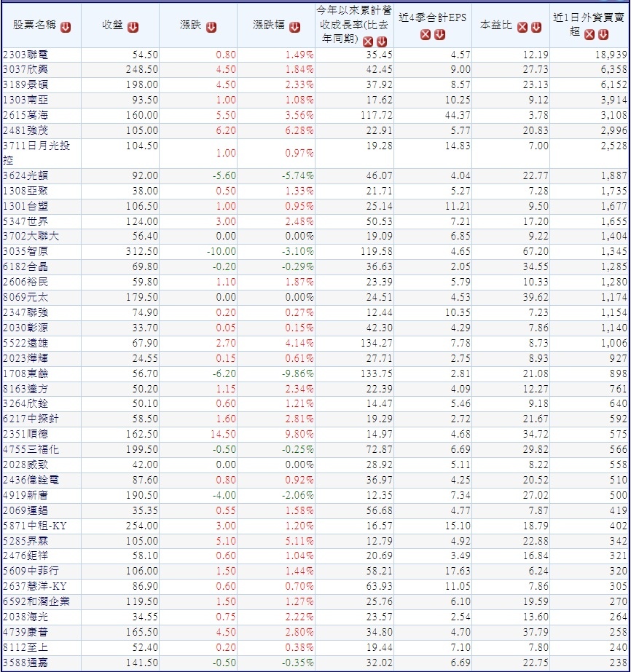
Task: Sort by 股票名稱 using its arrow icon
Action: 65,28
